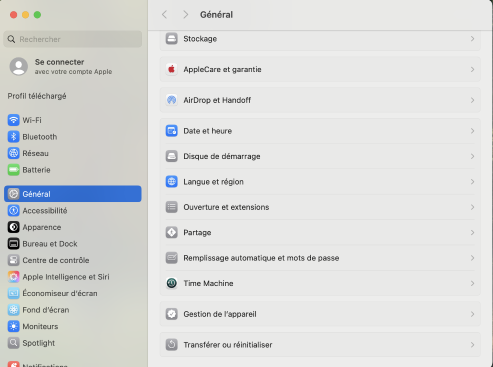Screen dimensions: 493x367
Task: Open Wi-Fi settings icon in sidebar
Action: point(14,120)
